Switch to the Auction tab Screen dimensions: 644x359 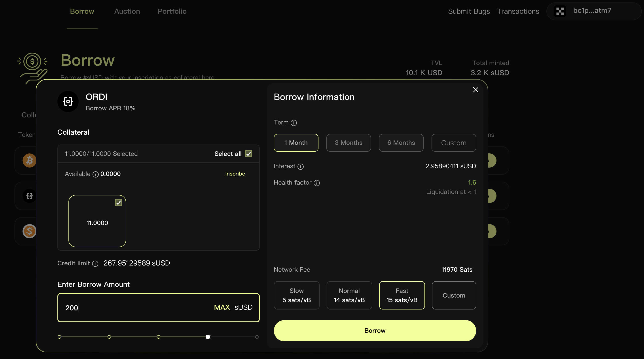click(127, 11)
